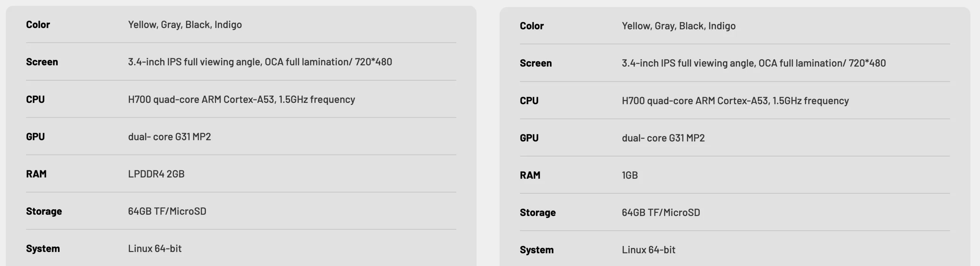
Task: Click right table's Linux 64-bit value
Action: (x=648, y=250)
